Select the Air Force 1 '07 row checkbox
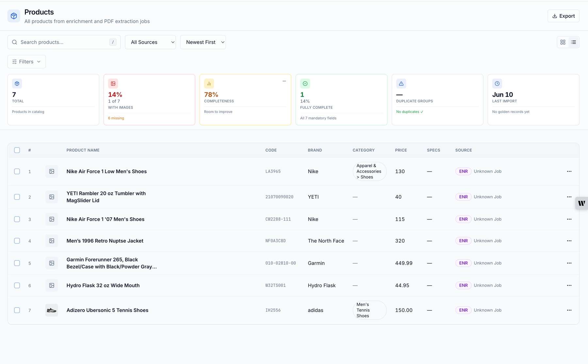This screenshot has width=588, height=364. pos(17,219)
